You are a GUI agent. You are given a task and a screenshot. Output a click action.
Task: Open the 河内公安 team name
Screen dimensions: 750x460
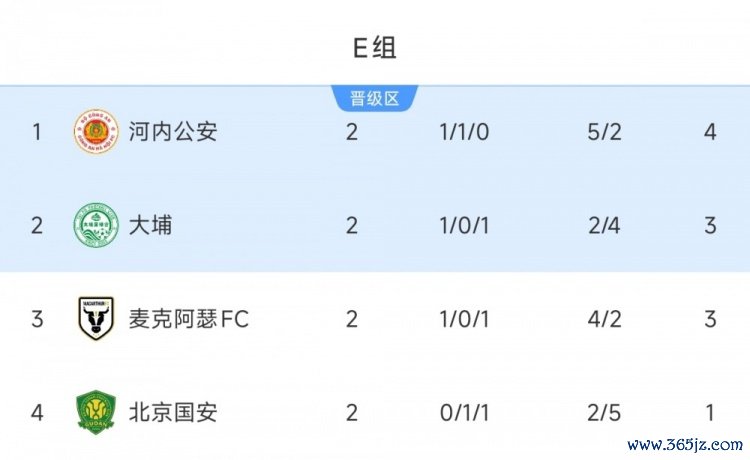(x=172, y=131)
